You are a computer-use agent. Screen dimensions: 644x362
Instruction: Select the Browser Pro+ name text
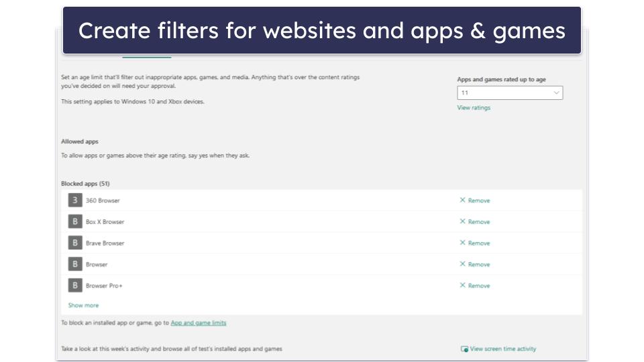pos(104,286)
